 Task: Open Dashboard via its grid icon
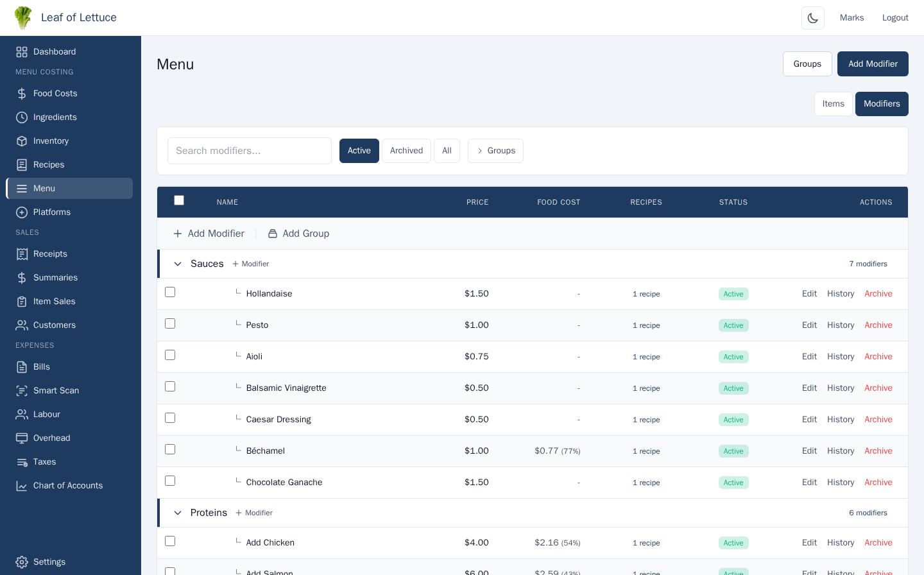(22, 52)
